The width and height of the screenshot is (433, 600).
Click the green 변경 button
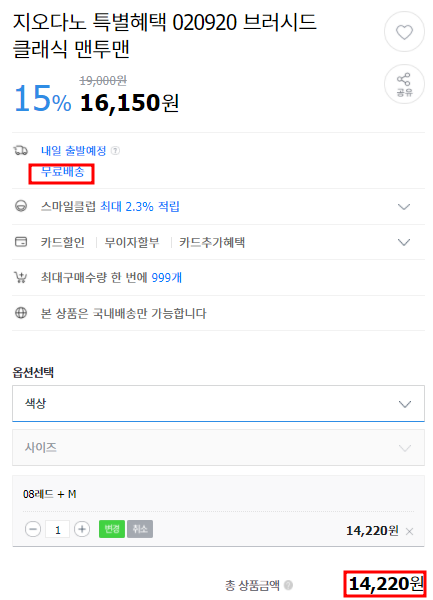[x=112, y=529]
